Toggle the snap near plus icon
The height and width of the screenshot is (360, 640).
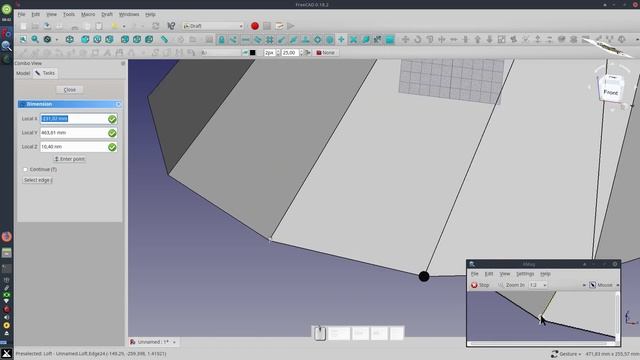click(x=341, y=40)
